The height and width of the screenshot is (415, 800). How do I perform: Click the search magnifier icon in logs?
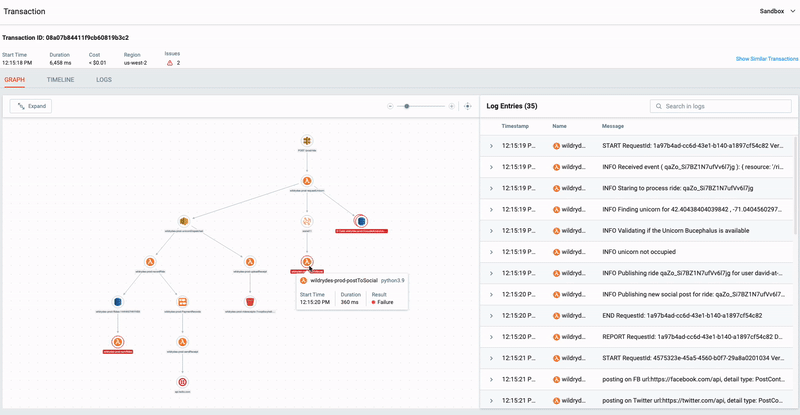659,106
